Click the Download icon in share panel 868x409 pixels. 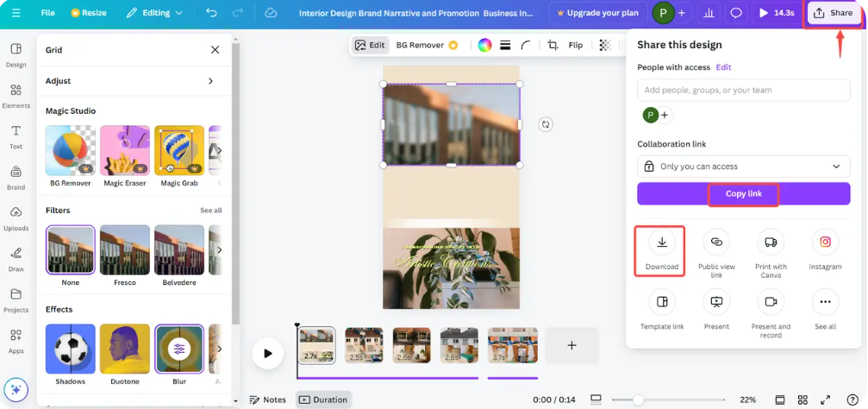[661, 242]
